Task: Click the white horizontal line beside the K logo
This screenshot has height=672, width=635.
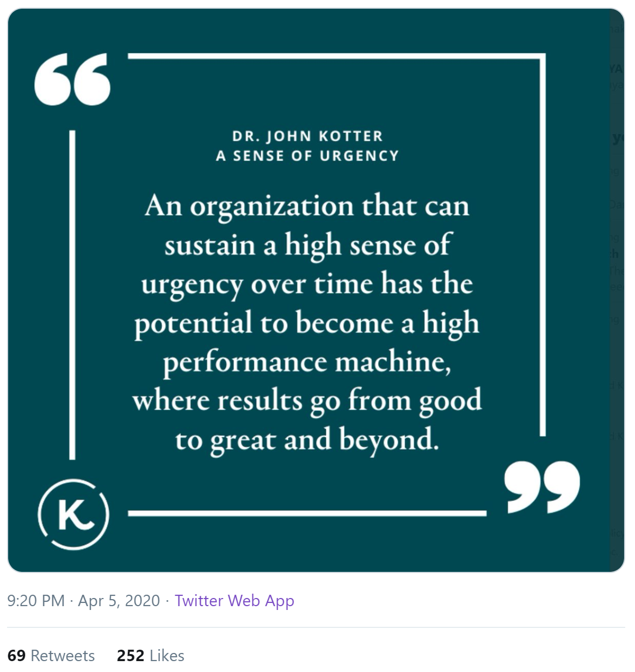Action: (307, 513)
